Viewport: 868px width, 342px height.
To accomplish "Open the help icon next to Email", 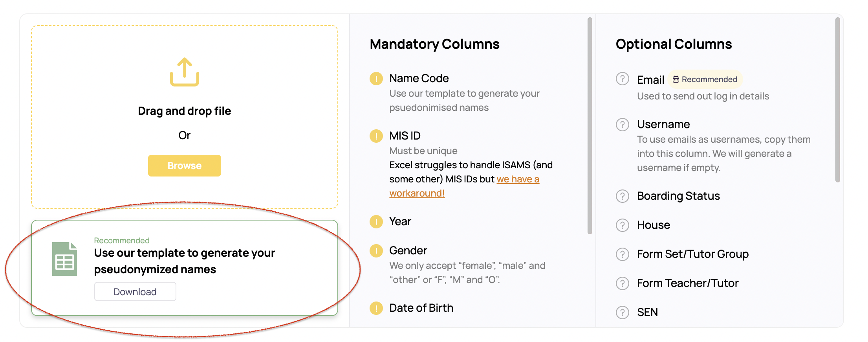I will [x=622, y=79].
